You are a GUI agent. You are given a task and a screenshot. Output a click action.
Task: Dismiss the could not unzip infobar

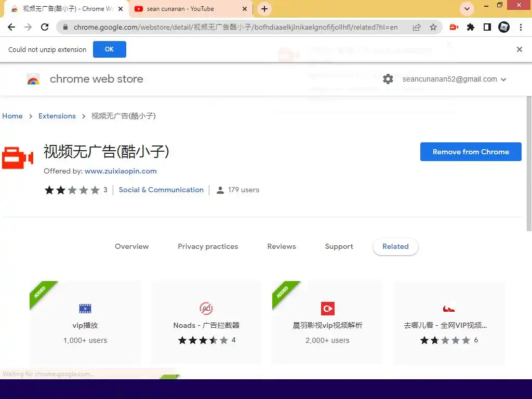[x=520, y=49]
